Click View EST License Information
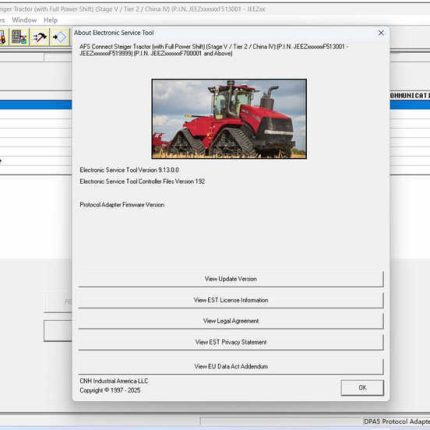 click(231, 300)
